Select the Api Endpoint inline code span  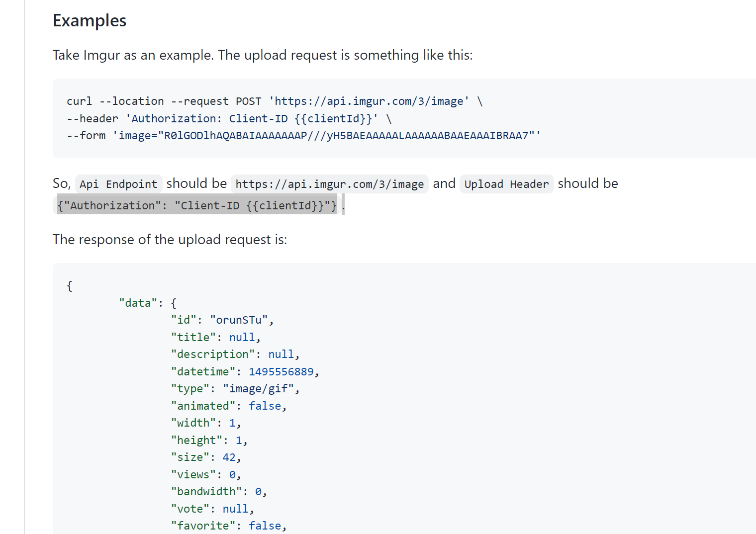pos(118,183)
